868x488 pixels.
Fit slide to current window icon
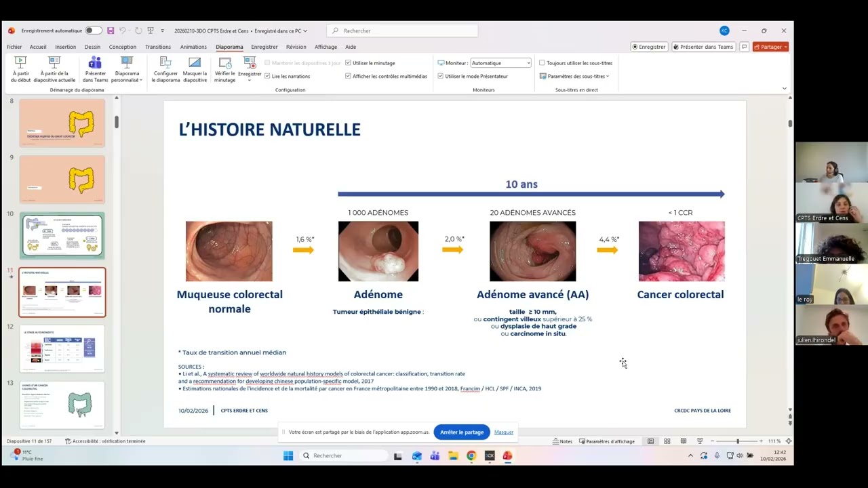[788, 441]
